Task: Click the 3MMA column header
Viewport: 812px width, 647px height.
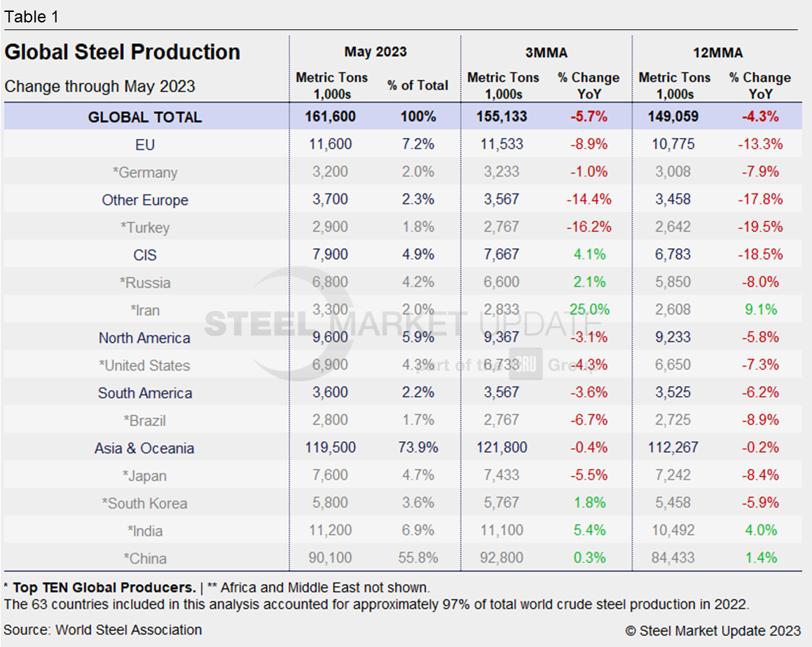Action: click(545, 53)
